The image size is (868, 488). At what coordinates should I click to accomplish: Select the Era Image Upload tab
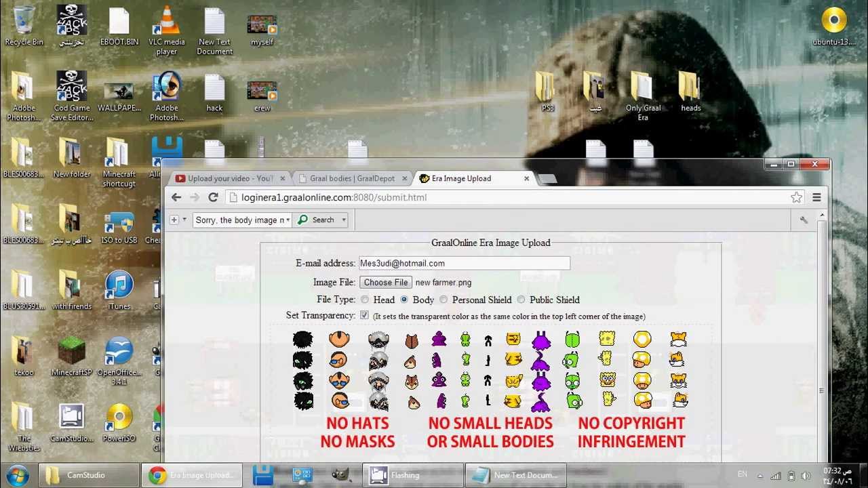[x=473, y=178]
